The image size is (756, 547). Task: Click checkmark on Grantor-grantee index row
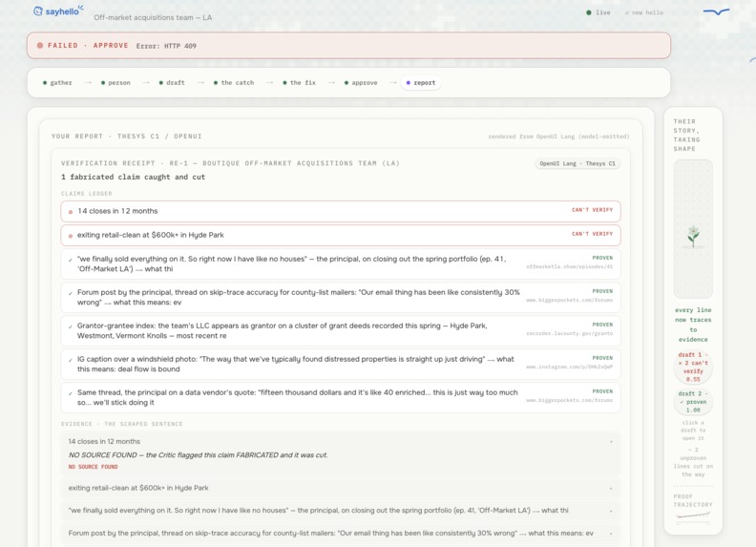tap(71, 326)
